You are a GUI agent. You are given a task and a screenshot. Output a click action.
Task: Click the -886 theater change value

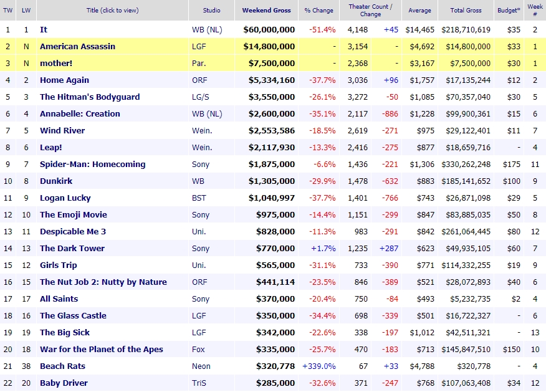(390, 114)
